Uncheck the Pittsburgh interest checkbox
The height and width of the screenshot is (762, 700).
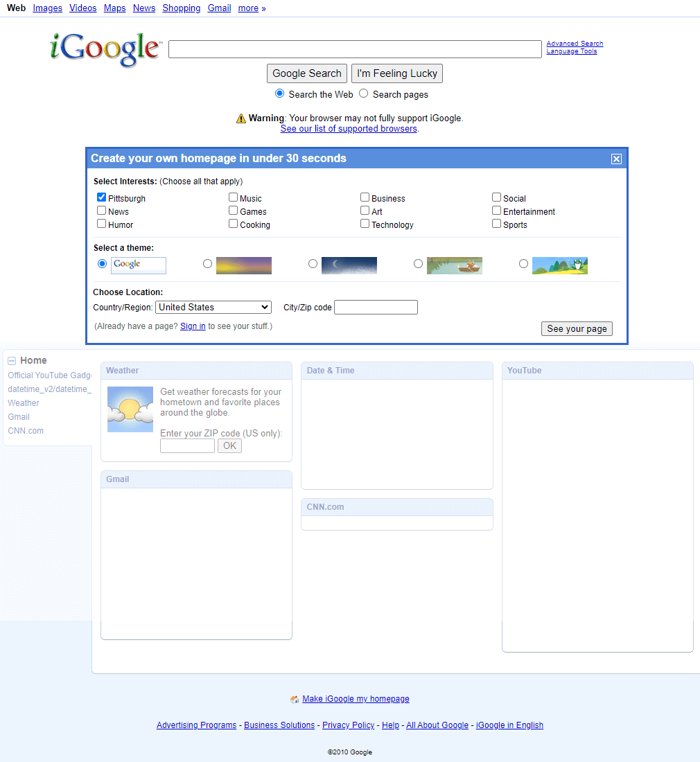(x=101, y=197)
